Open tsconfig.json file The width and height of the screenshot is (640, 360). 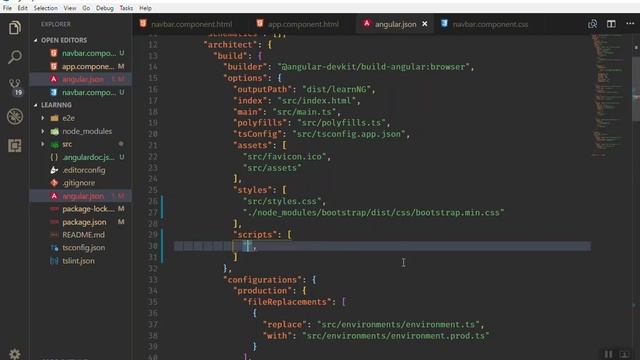point(81,248)
